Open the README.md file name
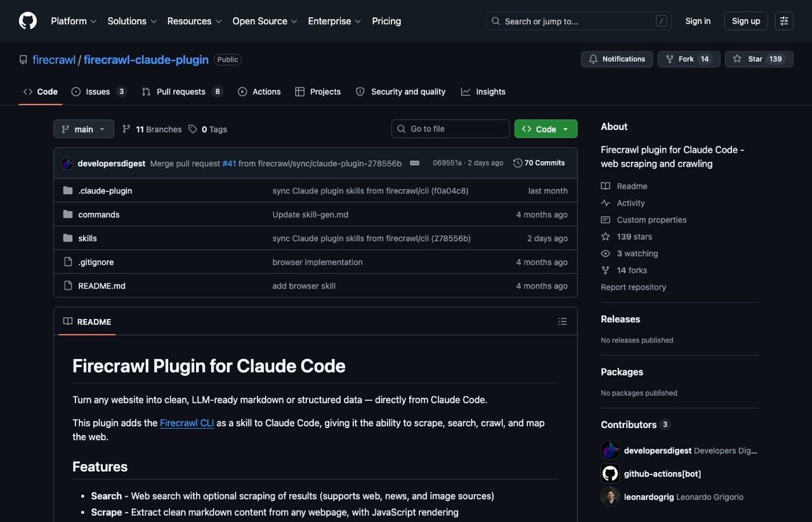Screen dimensions: 812x522 101,285
